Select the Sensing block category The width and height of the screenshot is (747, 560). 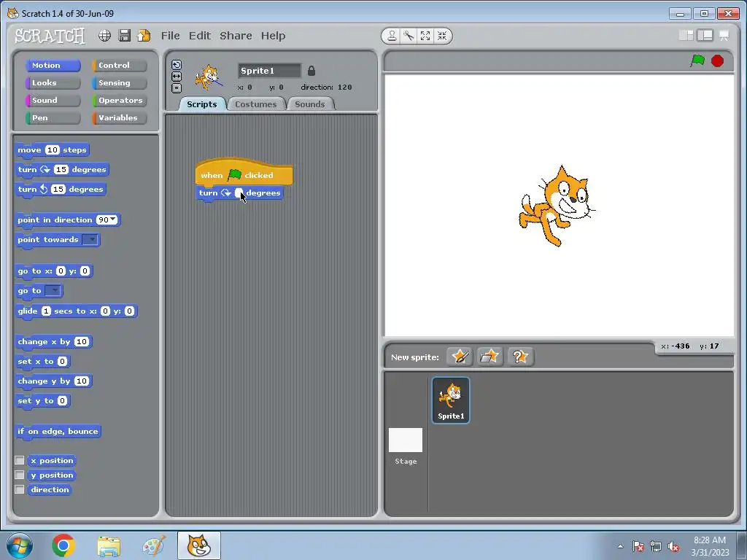[119, 83]
